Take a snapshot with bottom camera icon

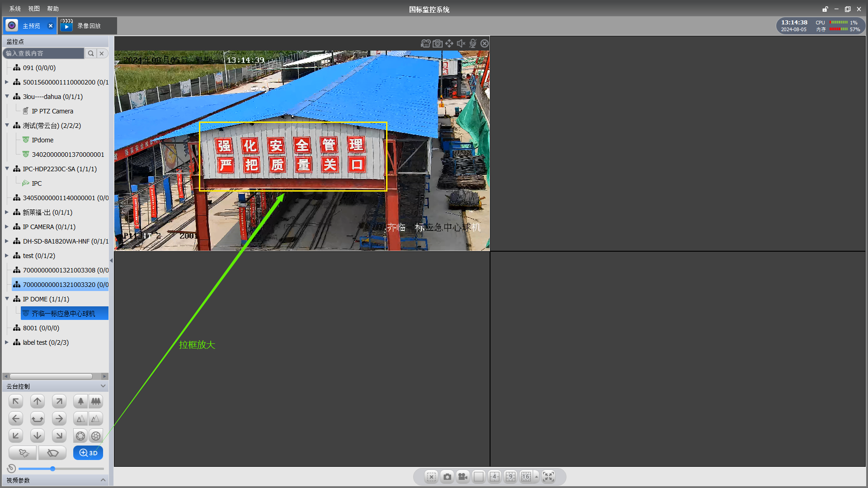click(x=447, y=477)
